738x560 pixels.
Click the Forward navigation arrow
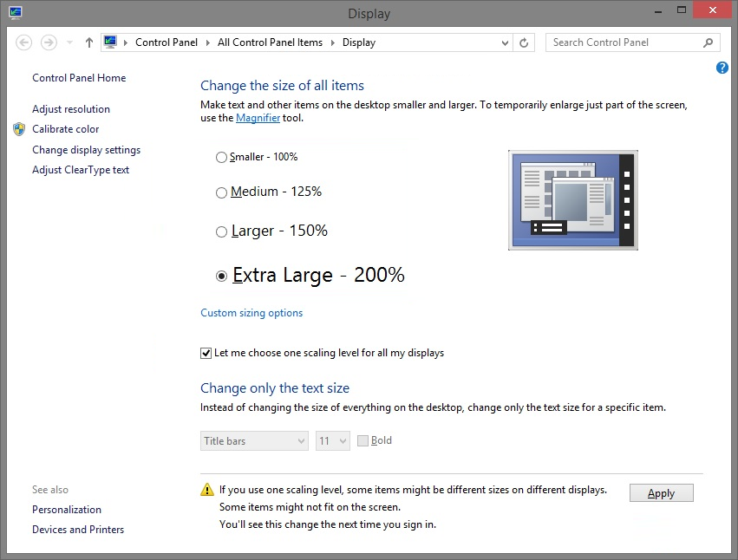(49, 42)
